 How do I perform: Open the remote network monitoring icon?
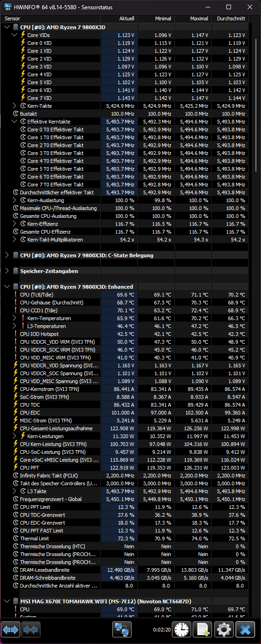122,630
